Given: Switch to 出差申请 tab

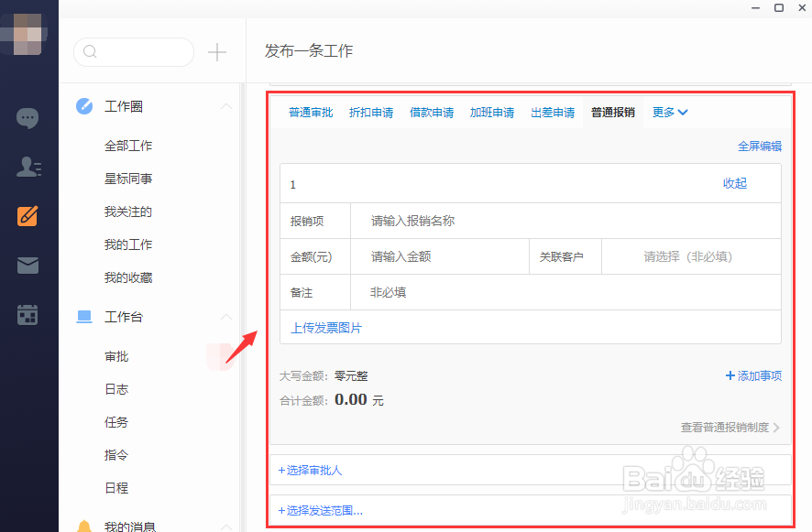Looking at the screenshot, I should pyautogui.click(x=553, y=113).
